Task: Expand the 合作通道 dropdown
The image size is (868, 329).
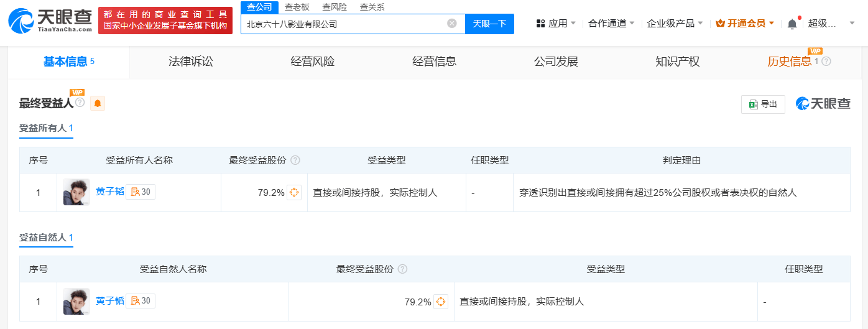Action: (611, 24)
